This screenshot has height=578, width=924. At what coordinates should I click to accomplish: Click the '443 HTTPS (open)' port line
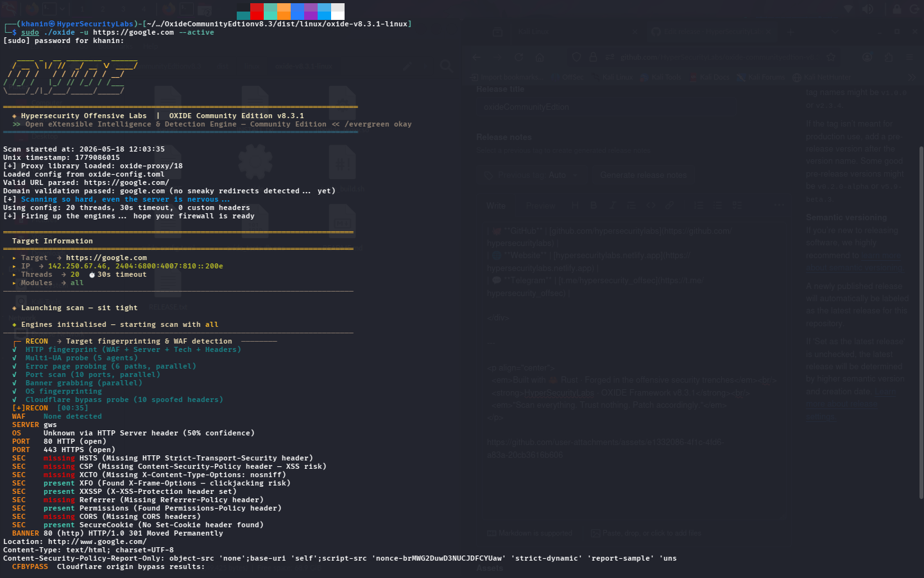click(x=80, y=450)
